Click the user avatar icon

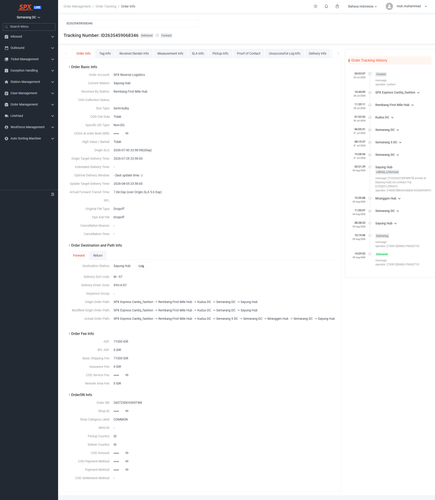pos(389,6)
